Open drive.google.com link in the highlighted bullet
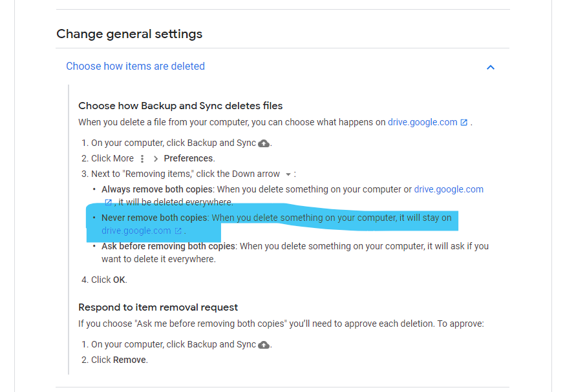Viewport: 565px width, 392px height. coord(136,231)
